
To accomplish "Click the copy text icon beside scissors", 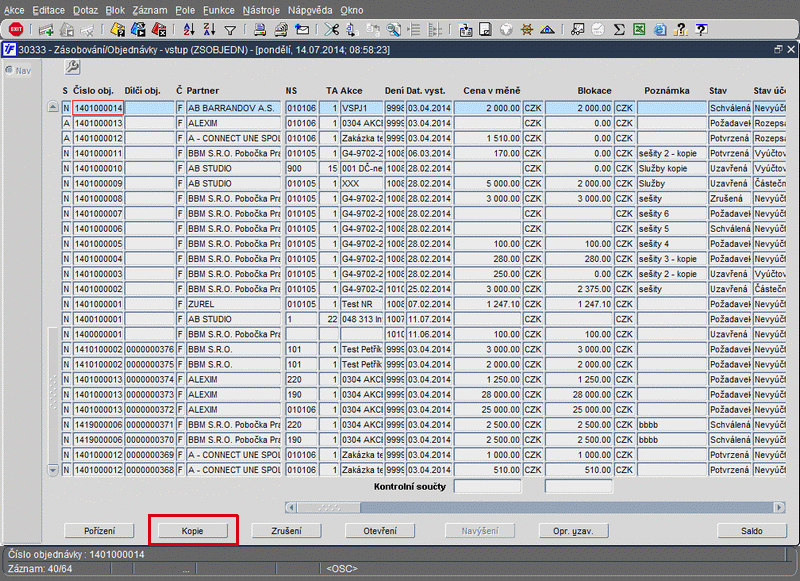I will pos(352,30).
